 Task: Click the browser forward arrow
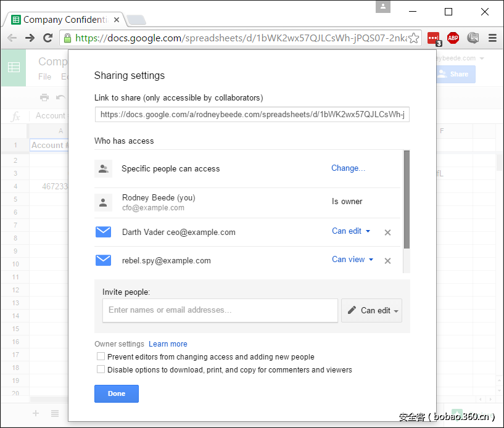point(30,38)
